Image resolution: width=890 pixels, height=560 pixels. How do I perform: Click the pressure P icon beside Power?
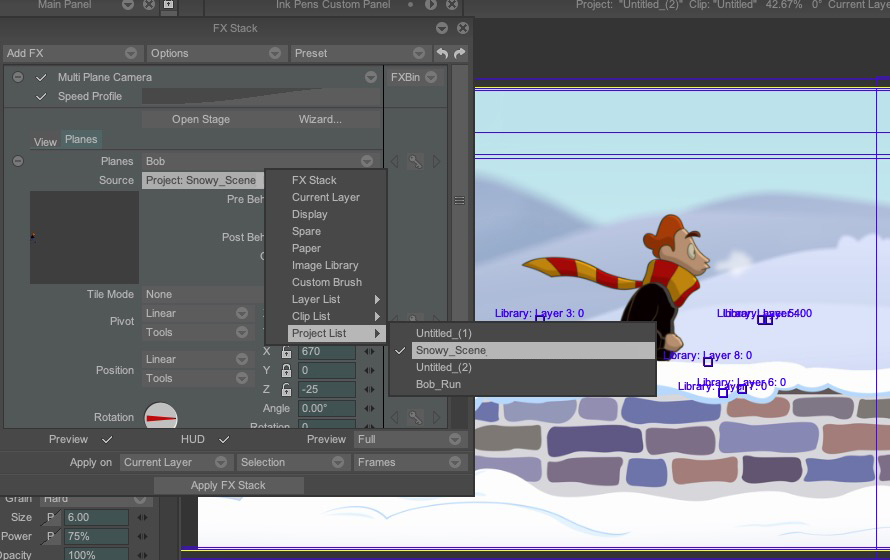(x=51, y=536)
